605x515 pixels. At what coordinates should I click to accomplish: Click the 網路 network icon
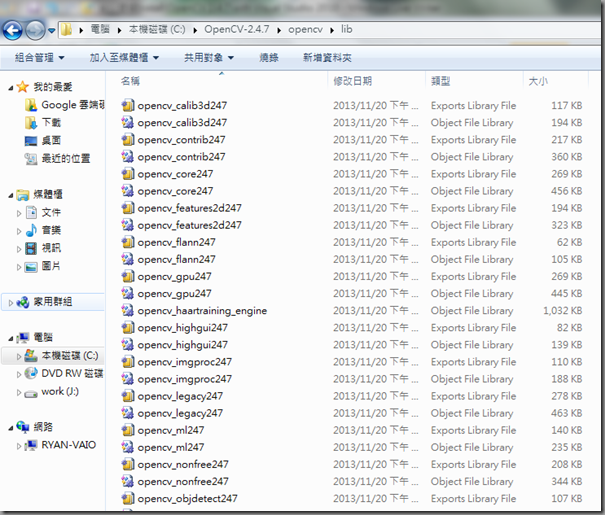(23, 426)
